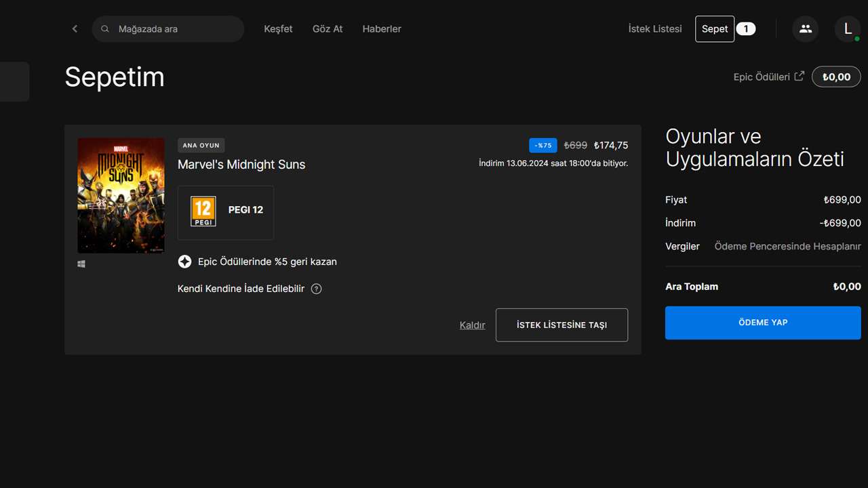This screenshot has height=488, width=868.
Task: Click the Fiyat ₺699,00 value
Action: 842,200
